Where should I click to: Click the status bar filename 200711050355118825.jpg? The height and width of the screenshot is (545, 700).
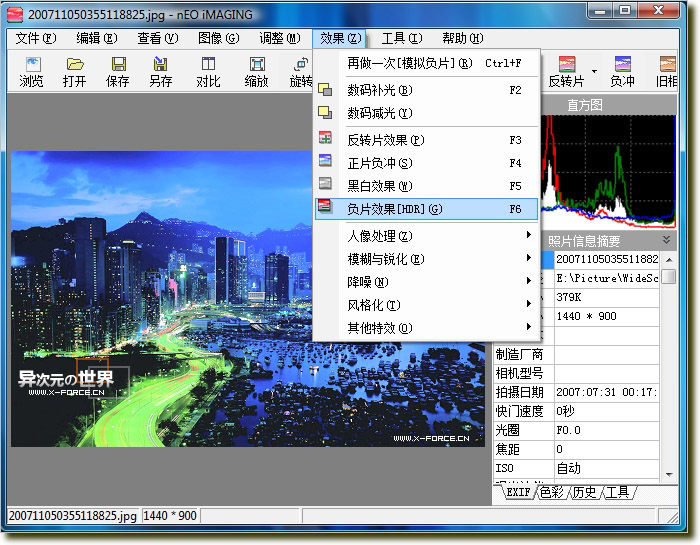pos(73,516)
